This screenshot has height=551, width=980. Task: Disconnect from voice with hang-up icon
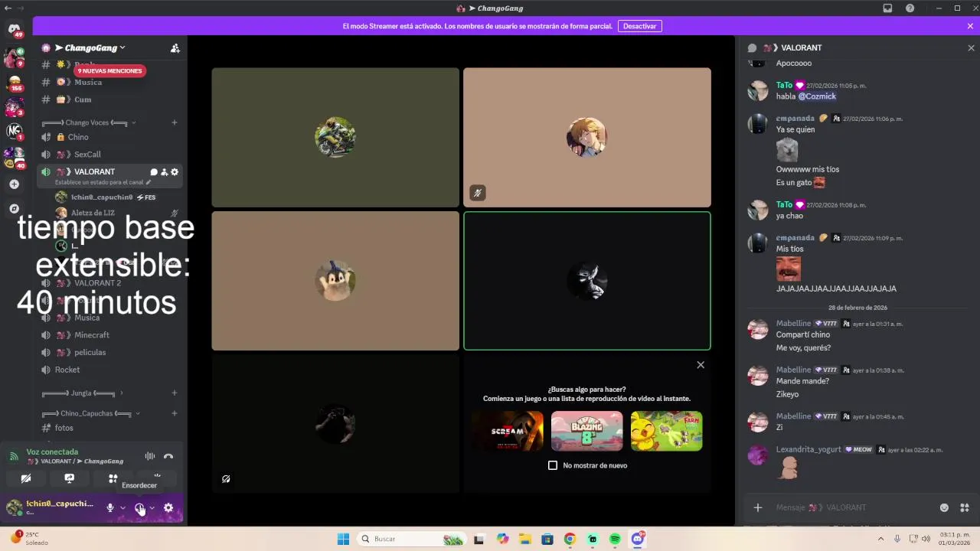point(168,457)
